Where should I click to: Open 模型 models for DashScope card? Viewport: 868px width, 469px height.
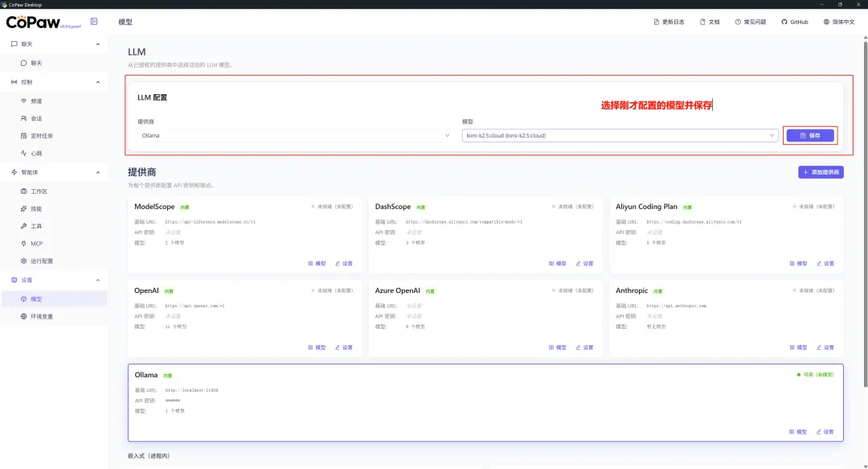tap(558, 263)
